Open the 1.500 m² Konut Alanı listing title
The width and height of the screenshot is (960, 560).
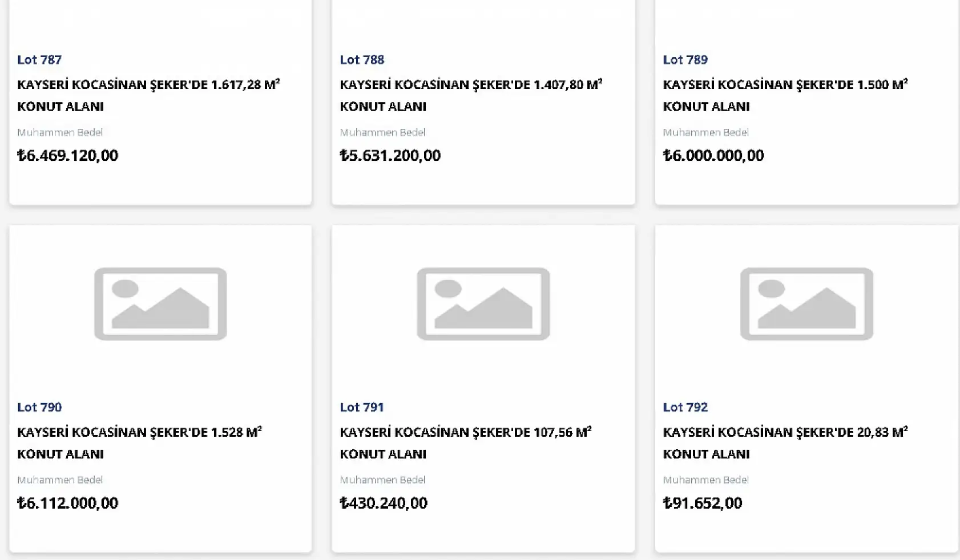point(785,95)
